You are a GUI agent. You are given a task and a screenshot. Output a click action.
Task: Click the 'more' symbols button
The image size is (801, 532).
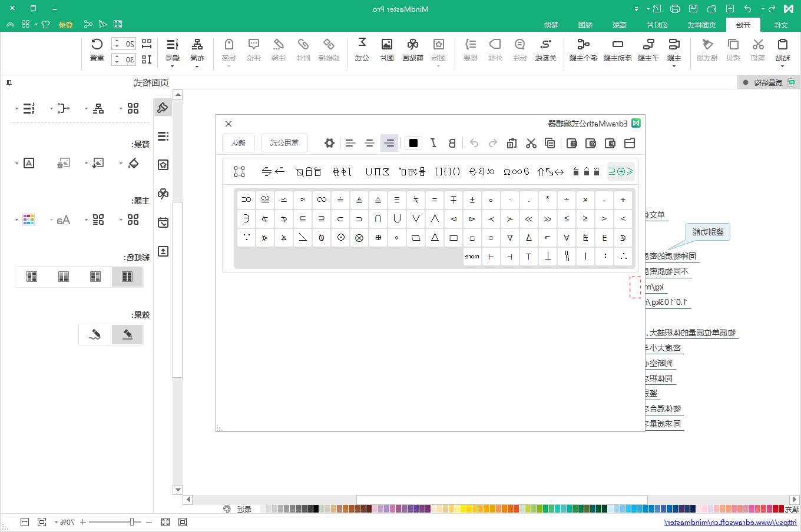pyautogui.click(x=472, y=257)
